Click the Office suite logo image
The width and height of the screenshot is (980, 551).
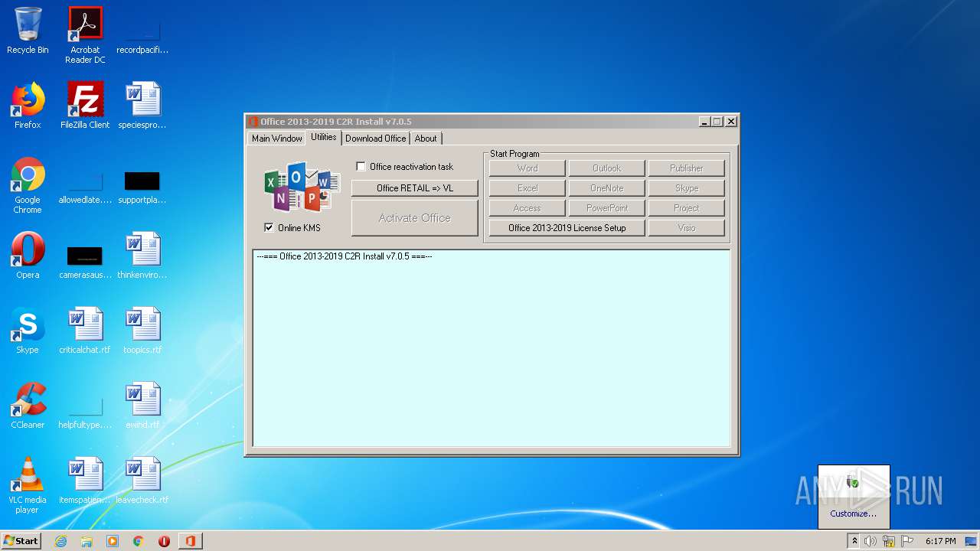302,187
